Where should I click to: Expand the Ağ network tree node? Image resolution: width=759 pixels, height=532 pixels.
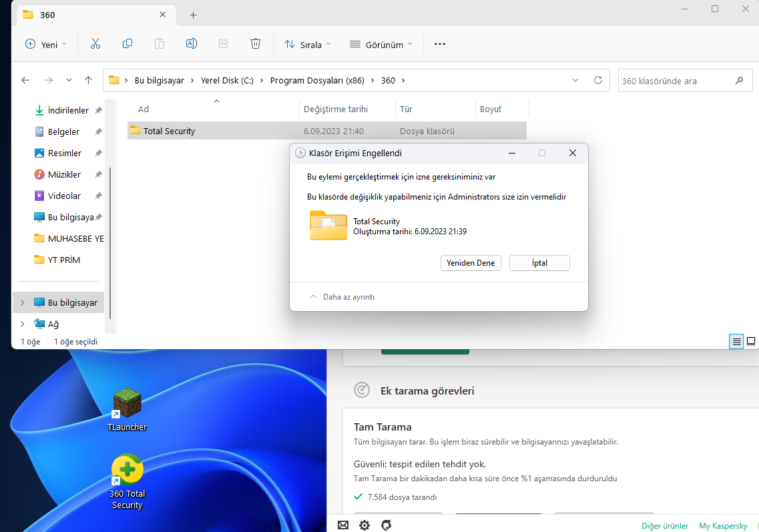(x=22, y=324)
